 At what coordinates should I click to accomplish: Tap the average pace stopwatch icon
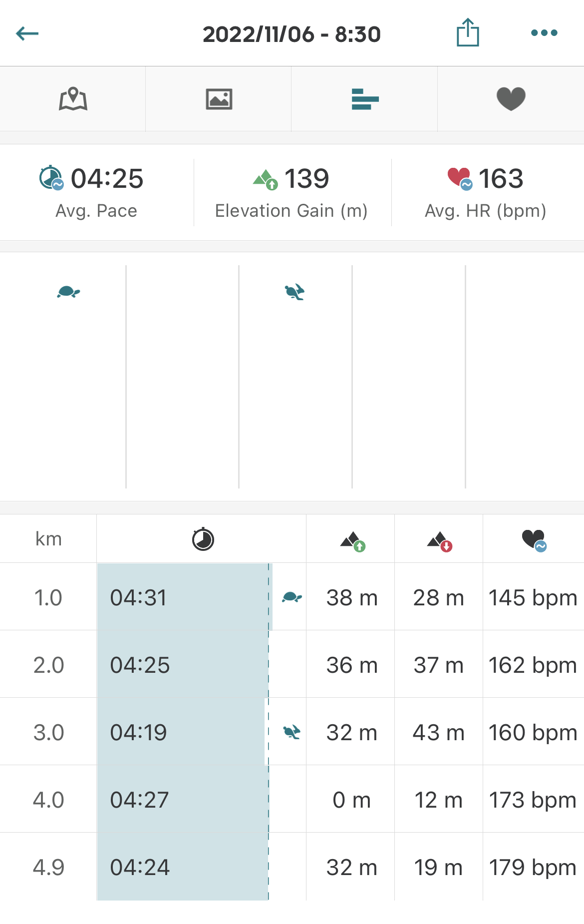pyautogui.click(x=51, y=178)
